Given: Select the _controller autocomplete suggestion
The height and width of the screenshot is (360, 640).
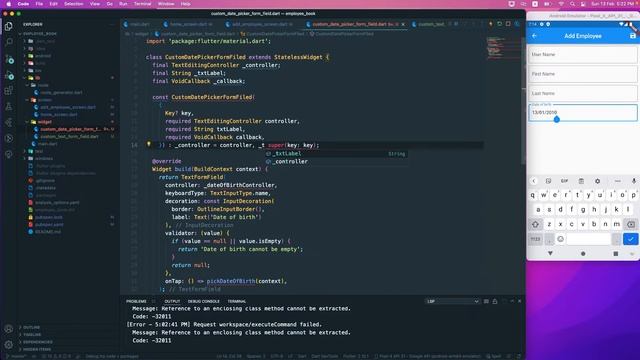Looking at the screenshot, I should click(336, 162).
